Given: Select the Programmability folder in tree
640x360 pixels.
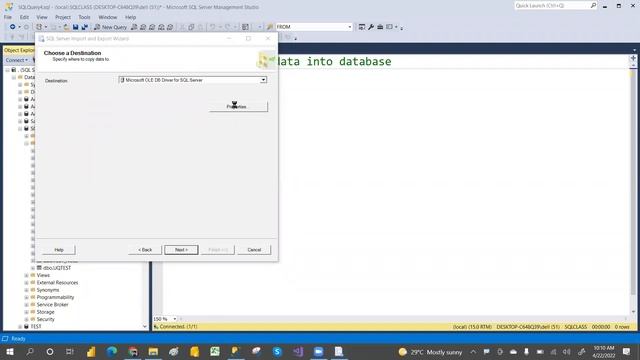Looking at the screenshot, I should pos(55,298).
